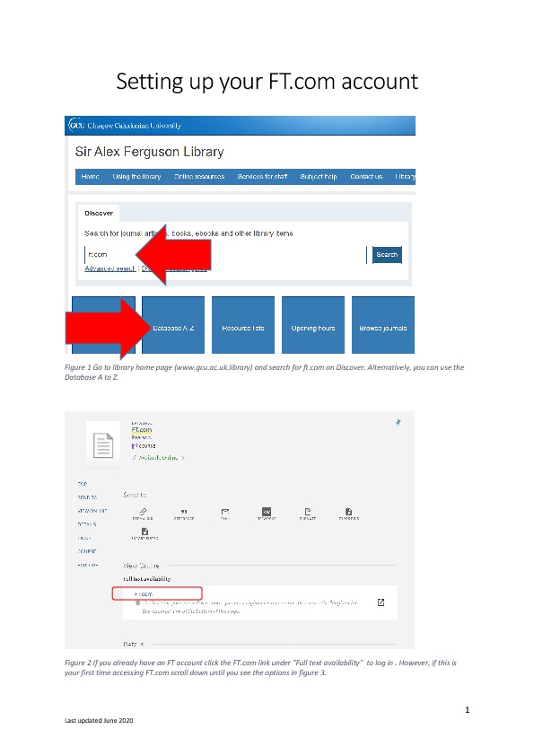Click the black RW RefWorks icon
The image size is (534, 756).
tap(267, 512)
